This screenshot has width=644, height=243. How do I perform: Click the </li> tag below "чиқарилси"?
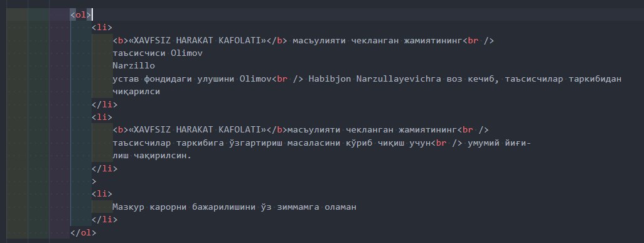pos(104,104)
